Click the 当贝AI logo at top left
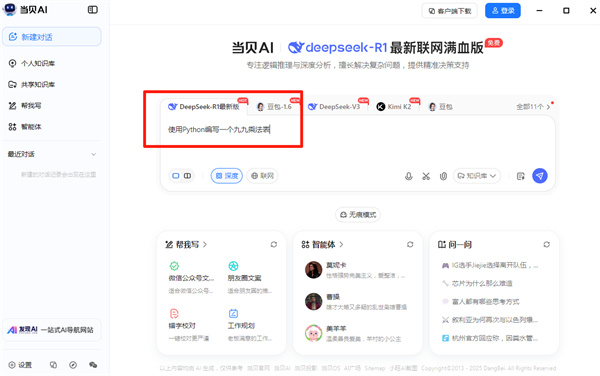Viewport: 600px width, 376px height. (25, 10)
